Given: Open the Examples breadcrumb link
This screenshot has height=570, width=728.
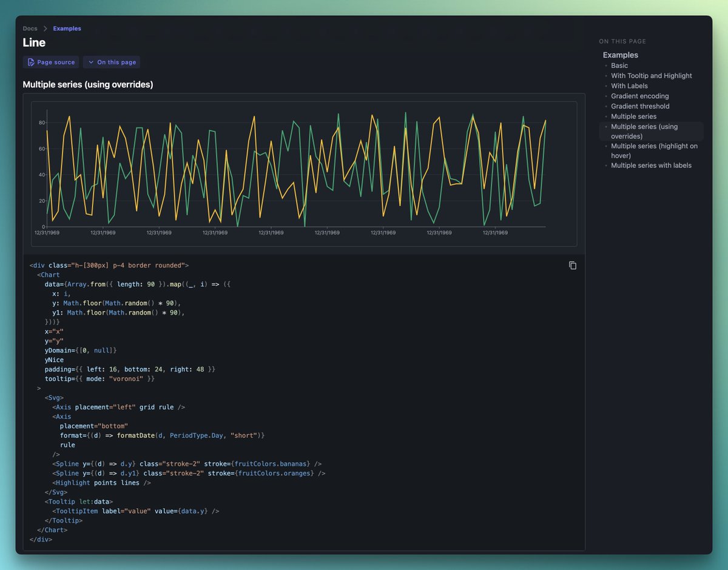Looking at the screenshot, I should click(x=67, y=28).
